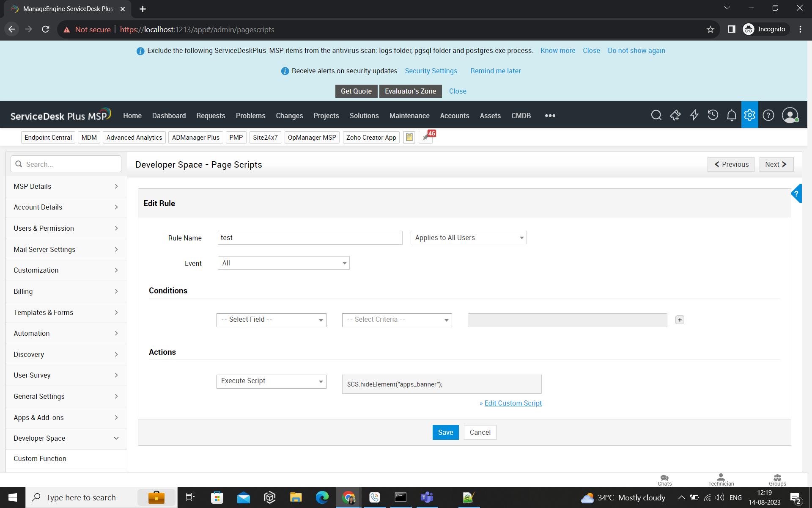The width and height of the screenshot is (812, 508).
Task: Click the admin settings gear icon
Action: (749, 115)
